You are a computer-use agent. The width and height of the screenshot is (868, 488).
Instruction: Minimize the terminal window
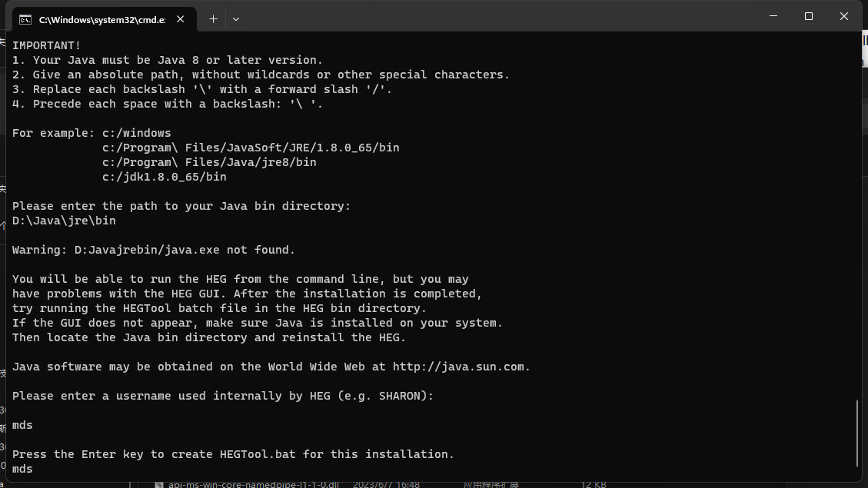coord(773,16)
